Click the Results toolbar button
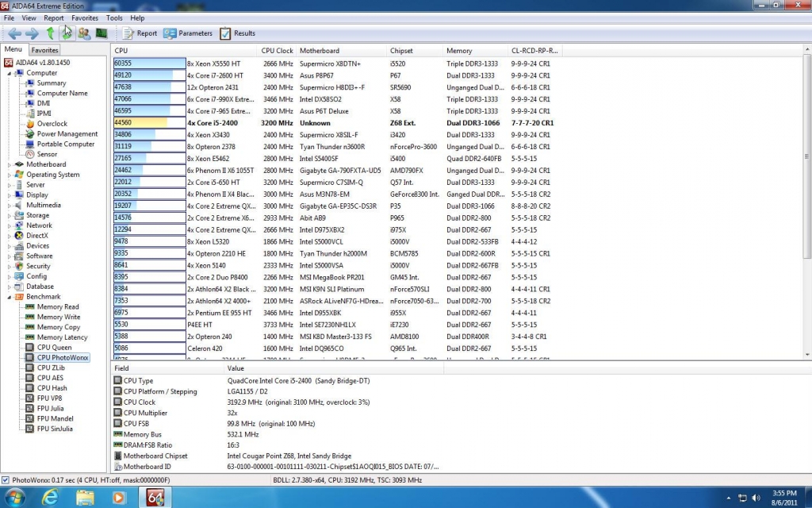The height and width of the screenshot is (508, 812). (237, 33)
